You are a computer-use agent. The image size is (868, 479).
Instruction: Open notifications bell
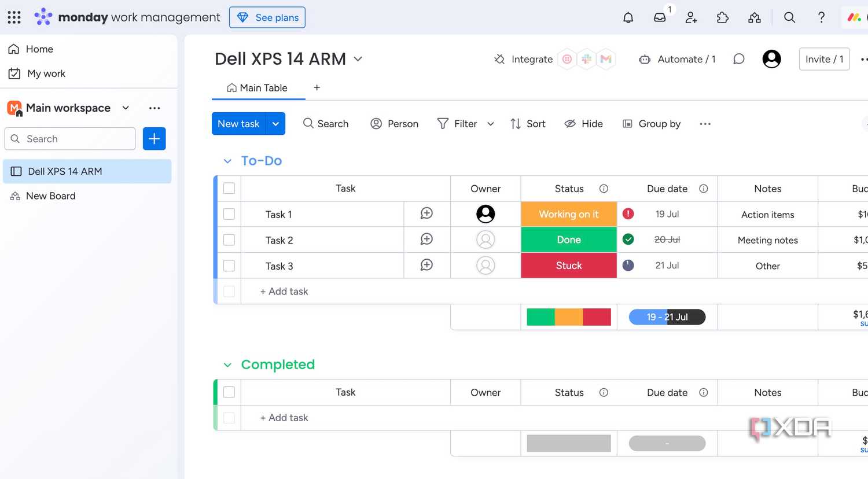[628, 17]
